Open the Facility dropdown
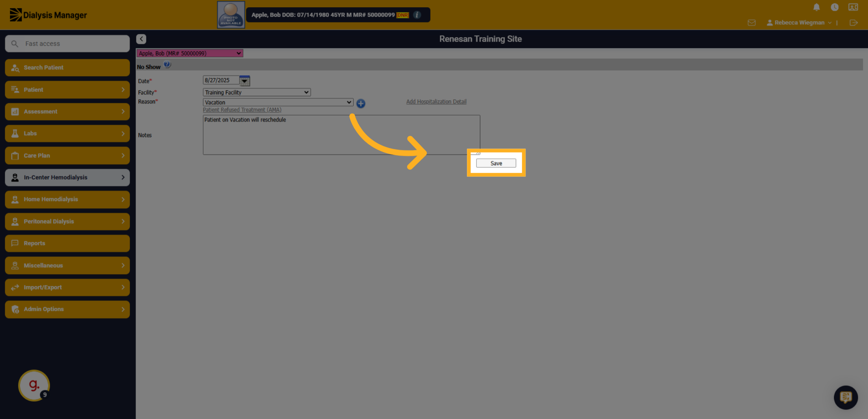Image resolution: width=868 pixels, height=419 pixels. coord(257,93)
